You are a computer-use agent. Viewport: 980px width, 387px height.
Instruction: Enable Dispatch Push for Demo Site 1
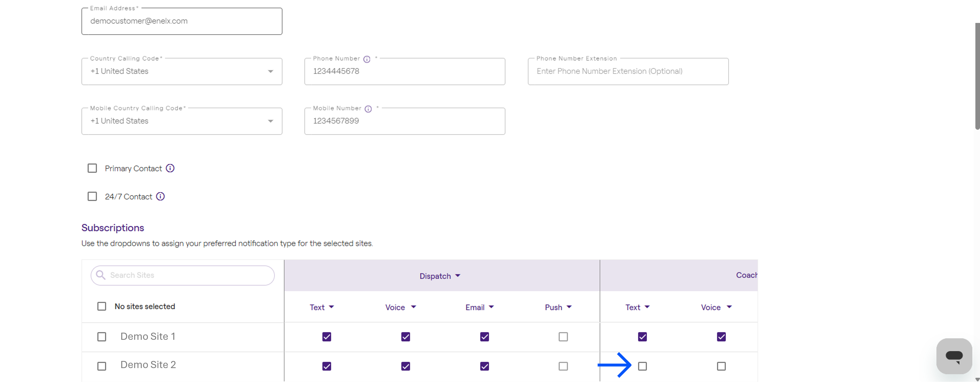click(563, 336)
